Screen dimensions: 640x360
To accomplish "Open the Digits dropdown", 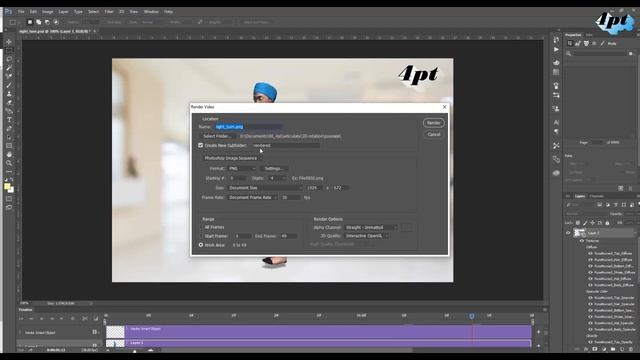I will coord(277,178).
